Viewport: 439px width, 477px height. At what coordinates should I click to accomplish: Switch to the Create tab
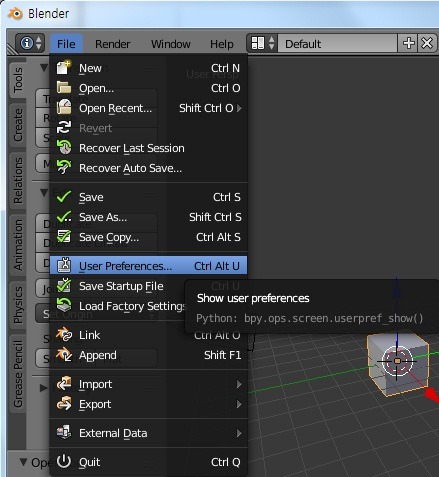pos(18,125)
